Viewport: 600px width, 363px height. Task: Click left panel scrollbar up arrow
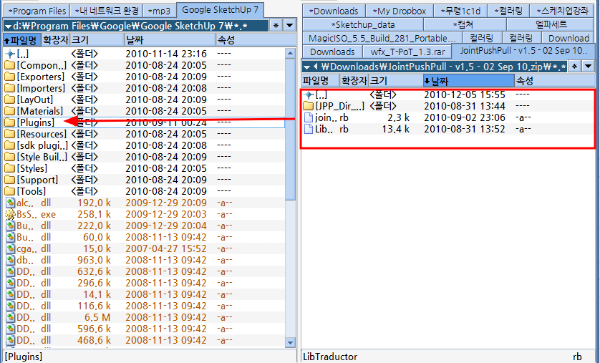[290, 53]
